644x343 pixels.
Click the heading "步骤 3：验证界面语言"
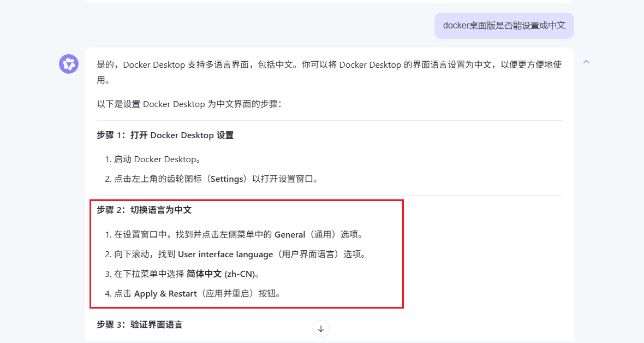click(x=140, y=324)
